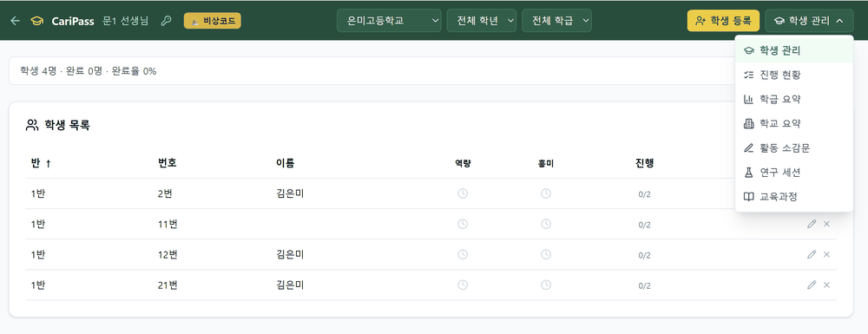
Task: Delete student 11번 with X icon
Action: pos(827,224)
